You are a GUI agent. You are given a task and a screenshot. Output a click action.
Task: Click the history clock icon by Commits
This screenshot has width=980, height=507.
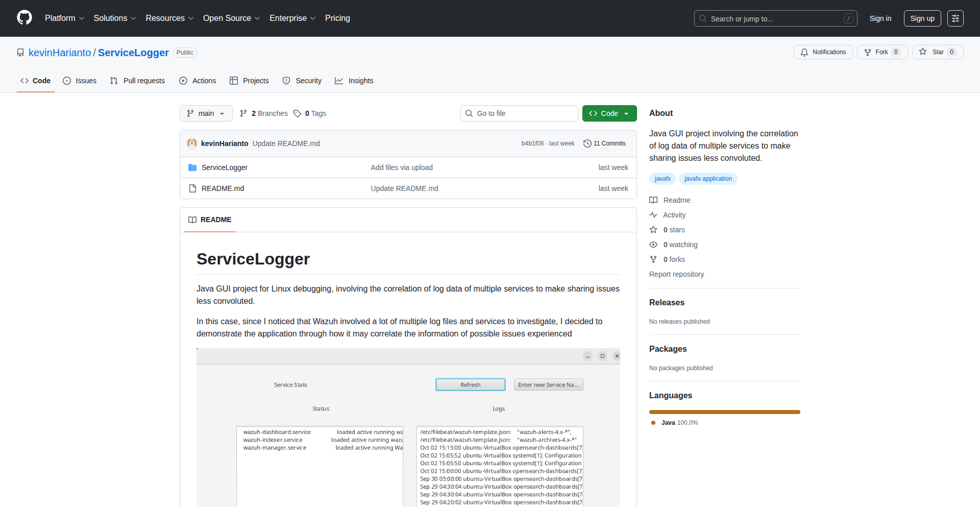click(x=587, y=143)
